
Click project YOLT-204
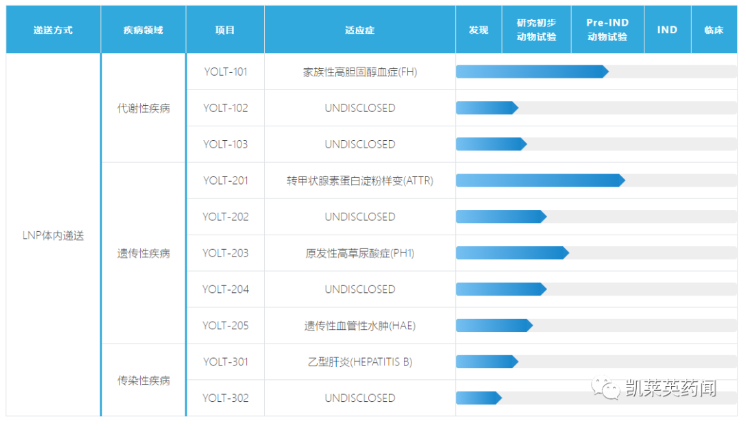226,289
